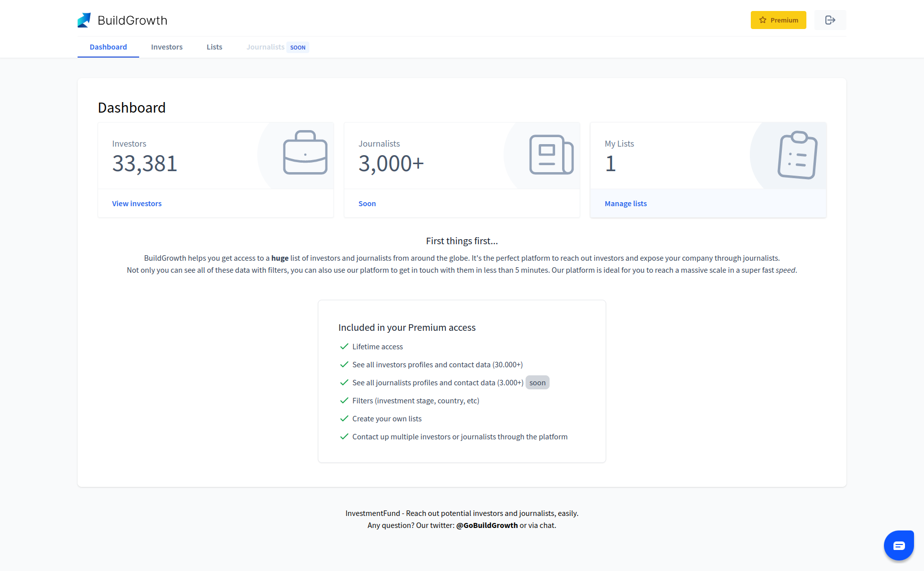Open the Manage lists link
This screenshot has width=924, height=571.
[x=626, y=204]
